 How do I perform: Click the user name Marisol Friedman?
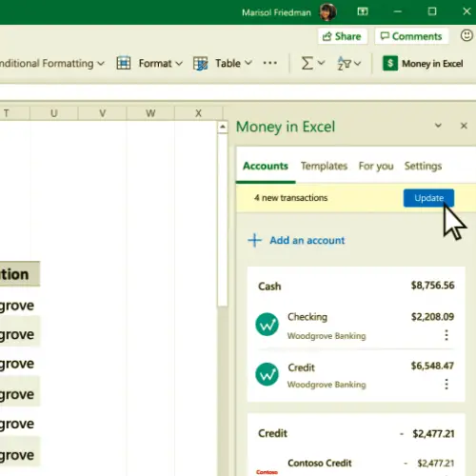point(276,12)
